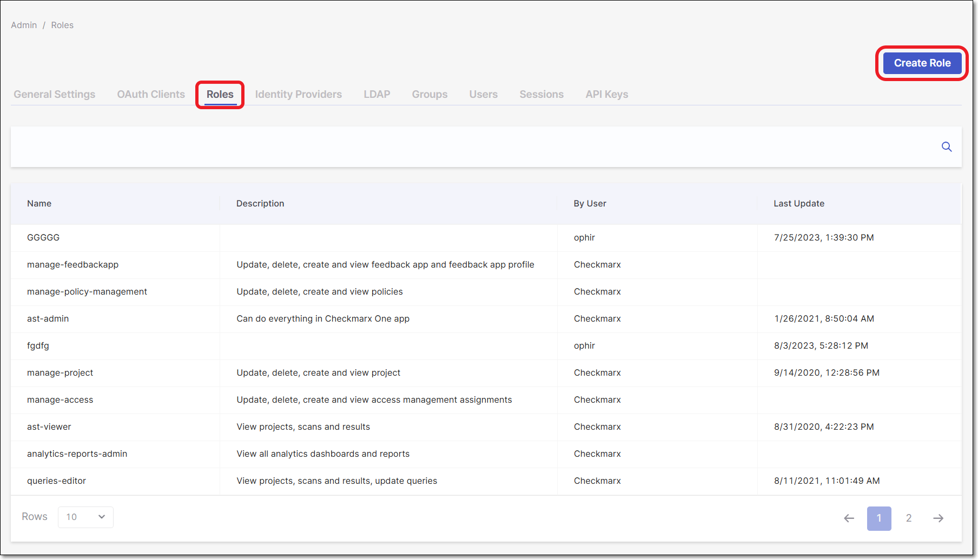Open the Rows per page dropdown

click(x=85, y=517)
